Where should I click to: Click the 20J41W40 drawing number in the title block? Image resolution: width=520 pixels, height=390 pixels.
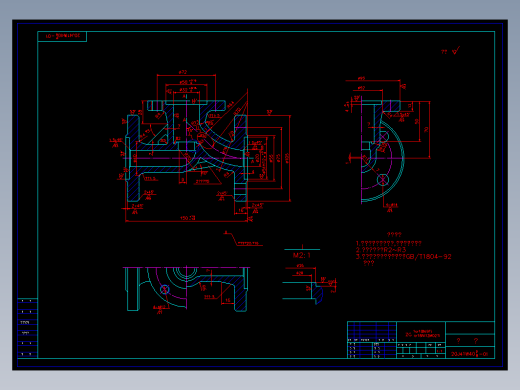469,354
